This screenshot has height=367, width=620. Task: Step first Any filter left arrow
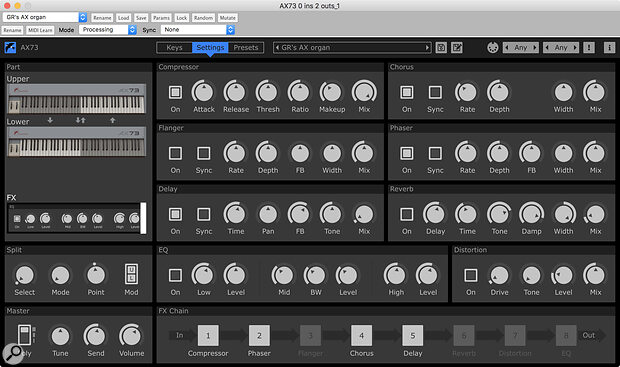[507, 47]
